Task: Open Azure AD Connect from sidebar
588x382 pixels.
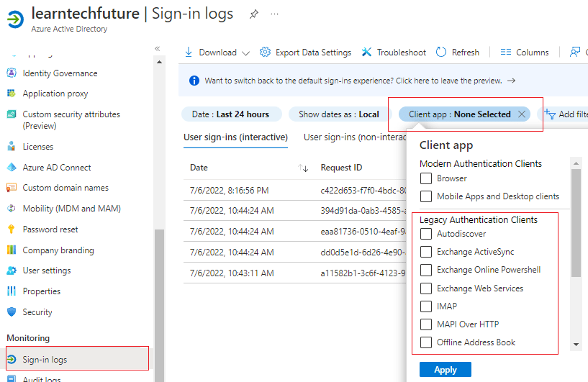Action: 56,167
